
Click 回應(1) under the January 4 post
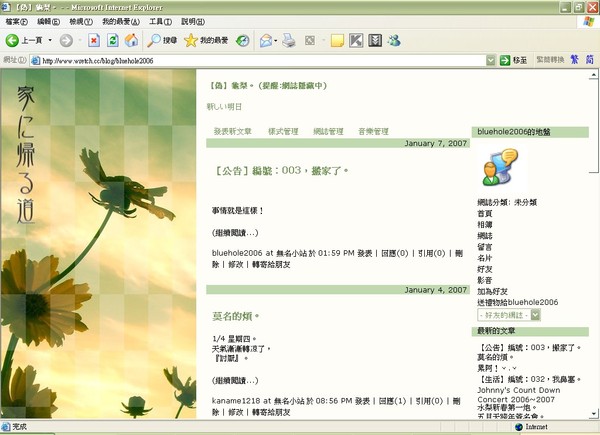(392, 401)
